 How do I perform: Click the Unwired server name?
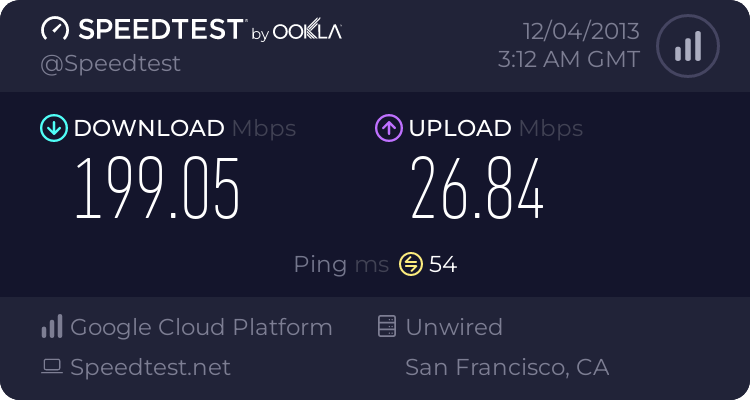(454, 327)
